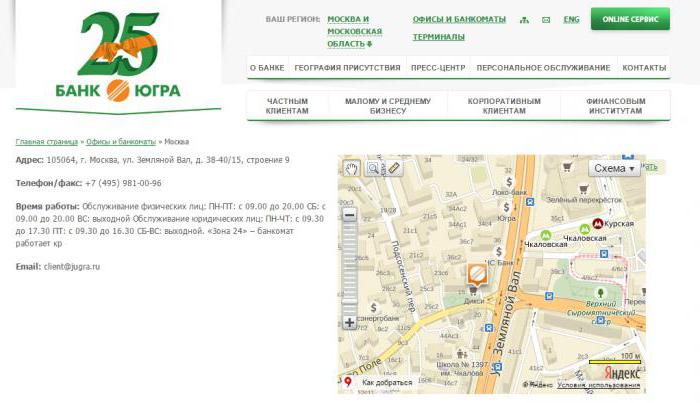The image size is (700, 403).
Task: Zoom out the map with the minus button
Action: 350,215
